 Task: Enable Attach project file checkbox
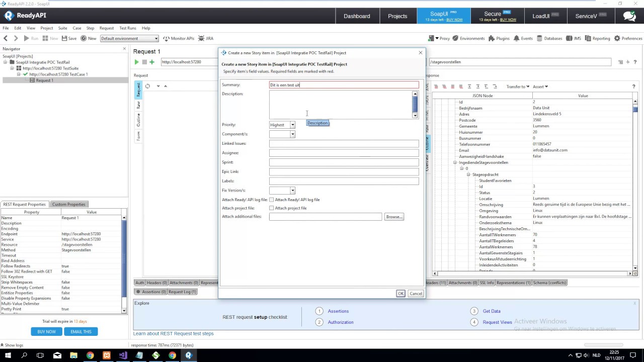pyautogui.click(x=272, y=208)
